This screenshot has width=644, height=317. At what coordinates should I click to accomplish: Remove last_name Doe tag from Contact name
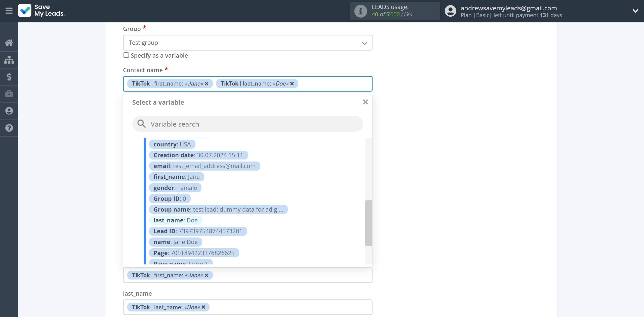292,84
